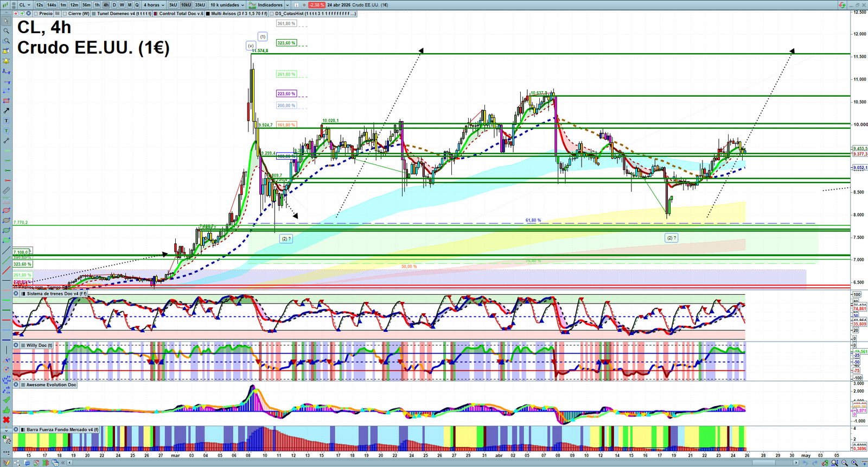Activate the ruler measurement tool
Screen dimensions: 868x467
[6, 191]
